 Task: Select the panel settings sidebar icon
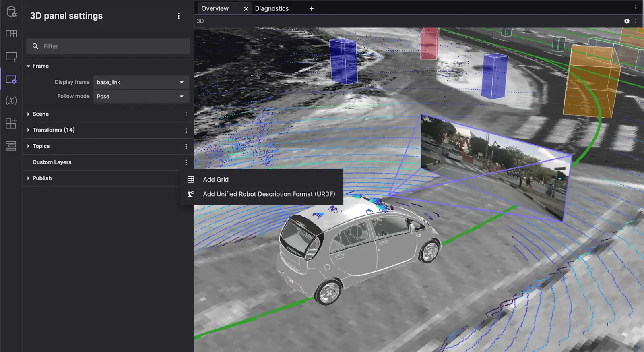[x=11, y=79]
